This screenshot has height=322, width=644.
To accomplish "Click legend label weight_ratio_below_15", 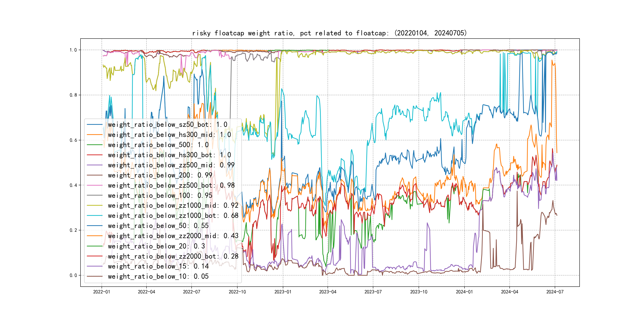I will tap(158, 266).
